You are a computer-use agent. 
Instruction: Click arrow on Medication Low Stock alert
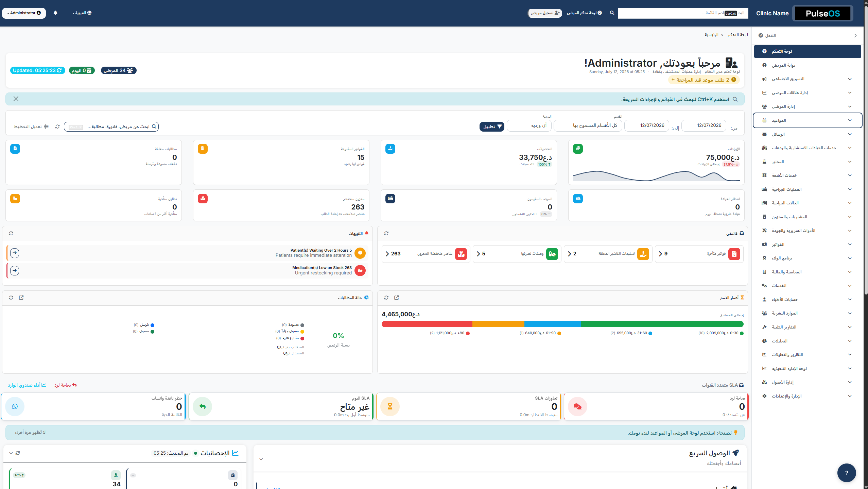click(15, 271)
